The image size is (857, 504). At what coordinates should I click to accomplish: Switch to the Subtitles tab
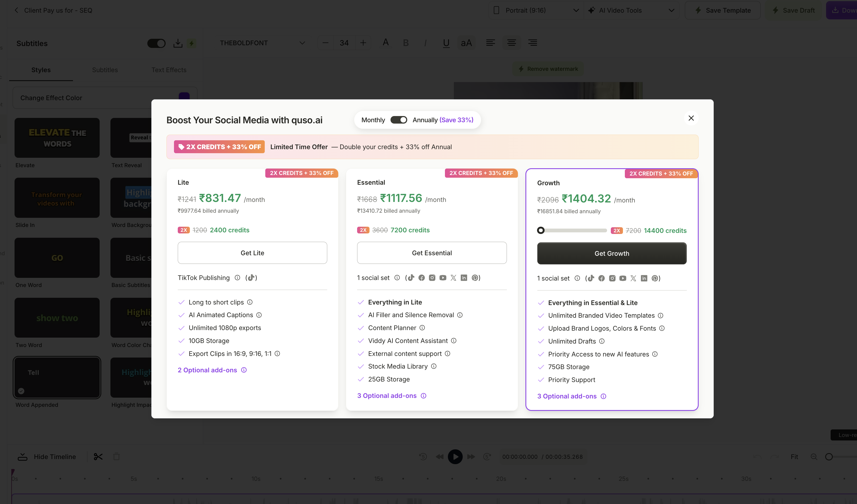pos(105,70)
